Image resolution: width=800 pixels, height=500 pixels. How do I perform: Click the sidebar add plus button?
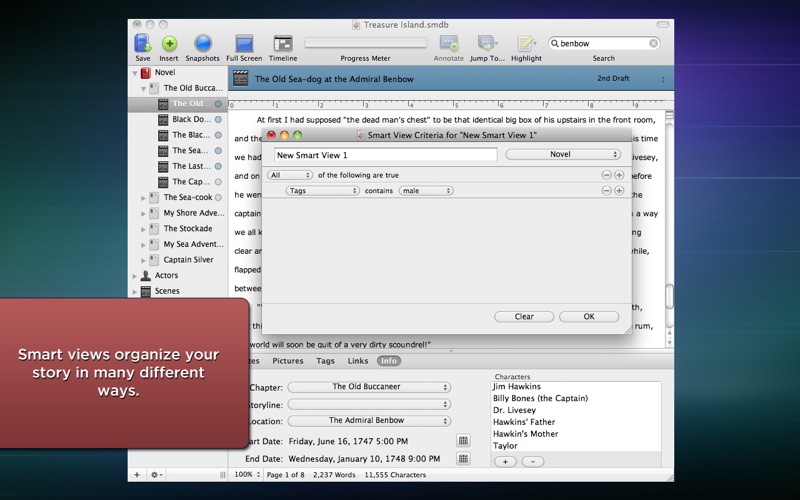tap(137, 474)
